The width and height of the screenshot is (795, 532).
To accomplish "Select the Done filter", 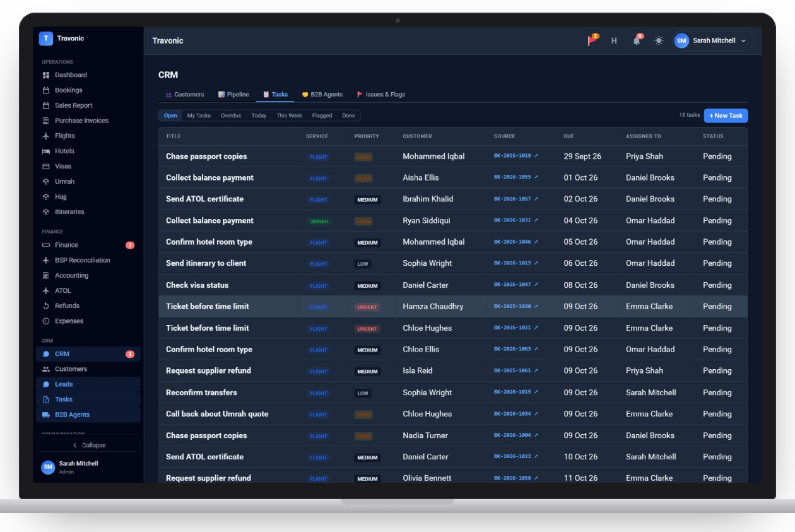I will tap(348, 115).
